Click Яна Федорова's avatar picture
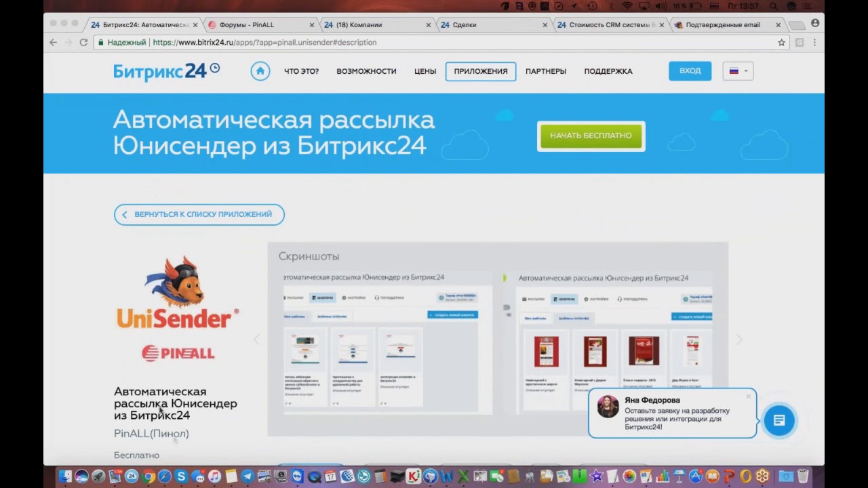Image resolution: width=868 pixels, height=488 pixels. click(x=608, y=407)
